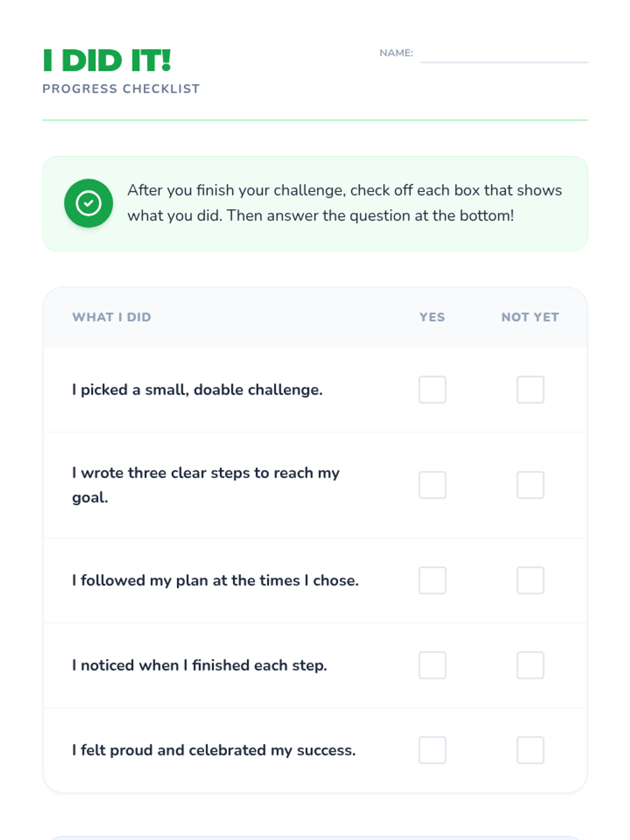
Task: Click the 'I DID IT!' title
Action: pyautogui.click(x=107, y=60)
